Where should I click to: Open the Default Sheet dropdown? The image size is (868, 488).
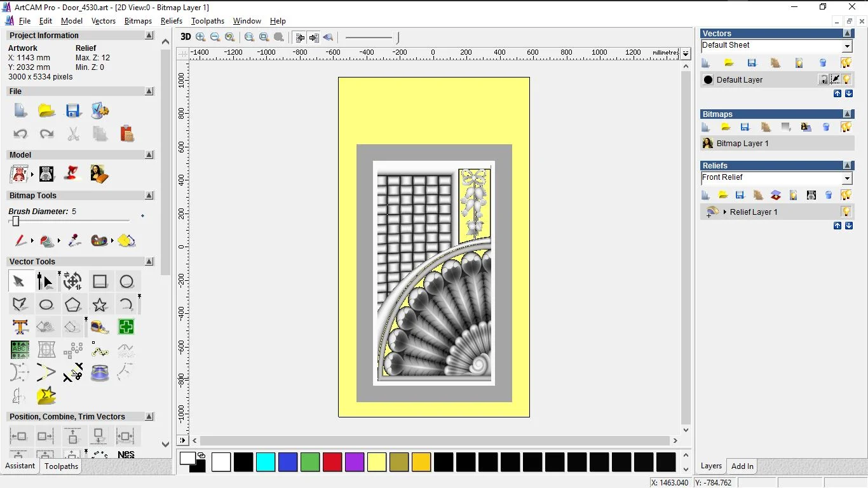point(847,46)
